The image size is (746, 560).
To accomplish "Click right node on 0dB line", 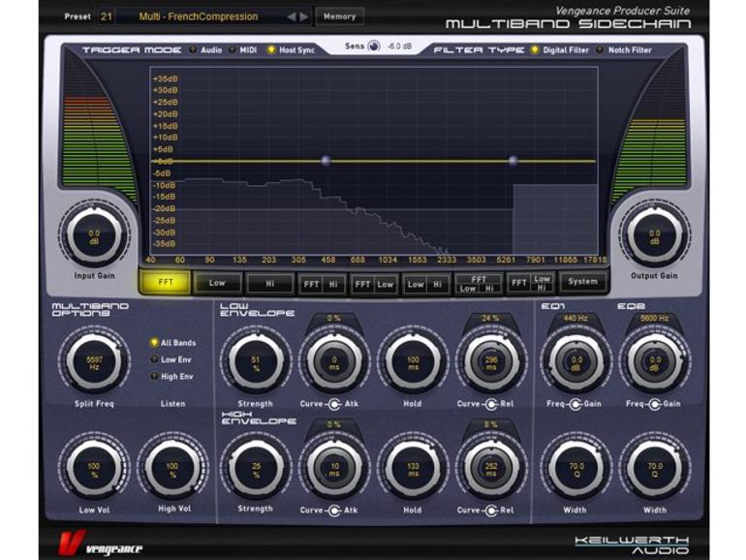I will 513,161.
